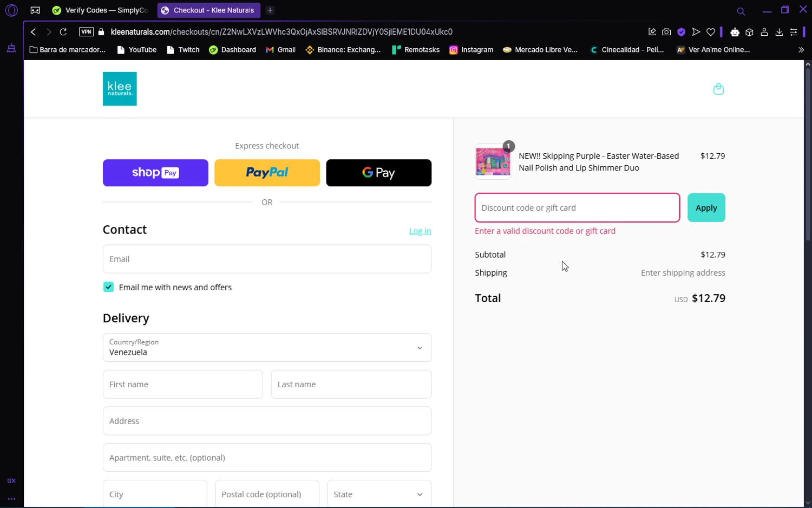Open the workspaces icon beside the tabs
The image size is (812, 508).
tap(35, 10)
